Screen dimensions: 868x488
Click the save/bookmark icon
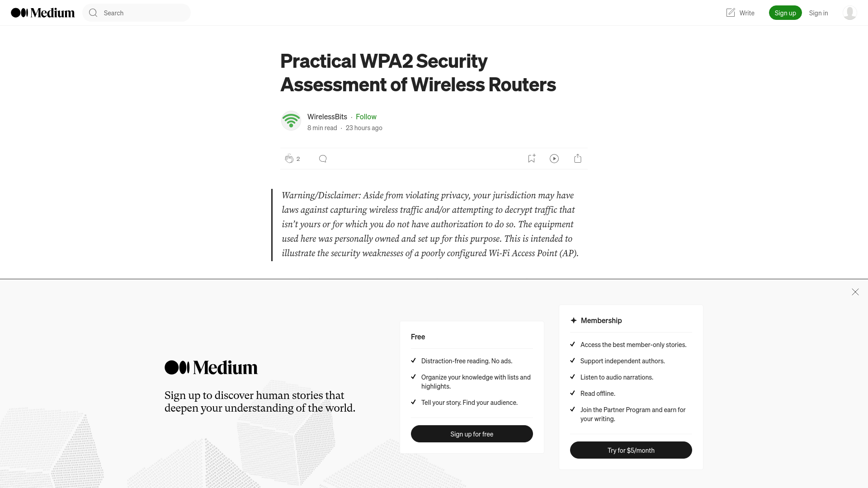click(531, 159)
